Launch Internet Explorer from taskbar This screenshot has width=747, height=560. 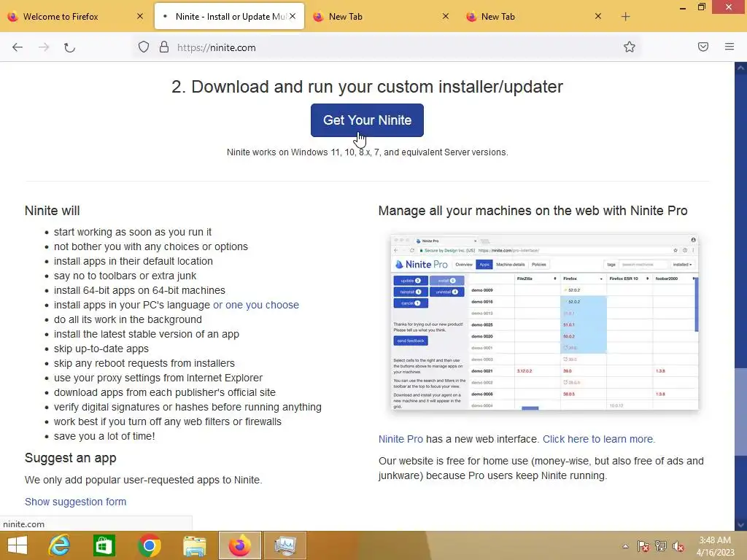tap(60, 545)
